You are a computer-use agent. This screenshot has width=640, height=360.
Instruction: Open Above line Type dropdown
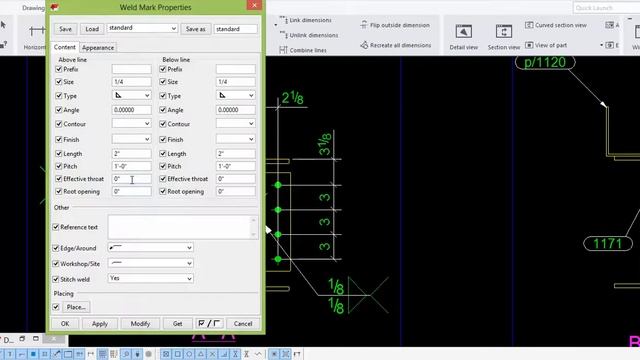pos(131,96)
